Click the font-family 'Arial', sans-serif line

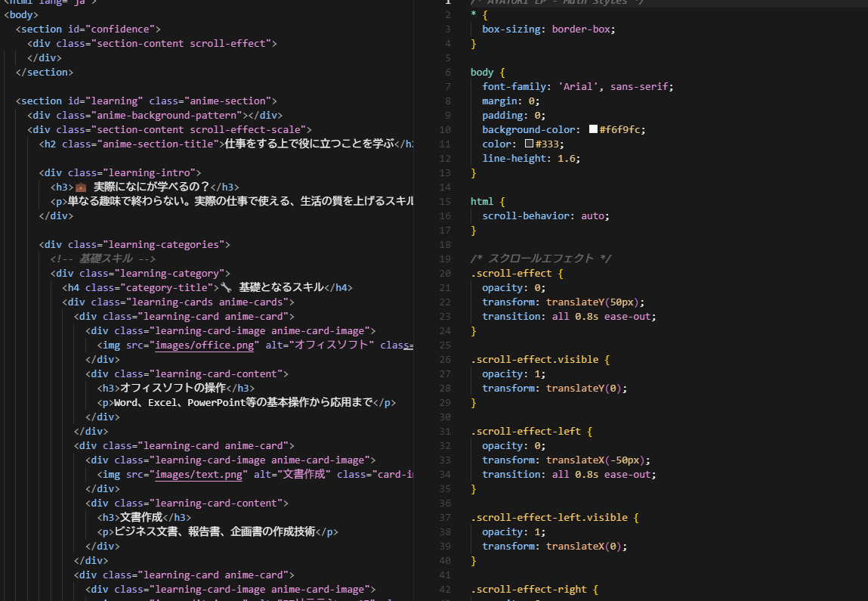pos(578,87)
